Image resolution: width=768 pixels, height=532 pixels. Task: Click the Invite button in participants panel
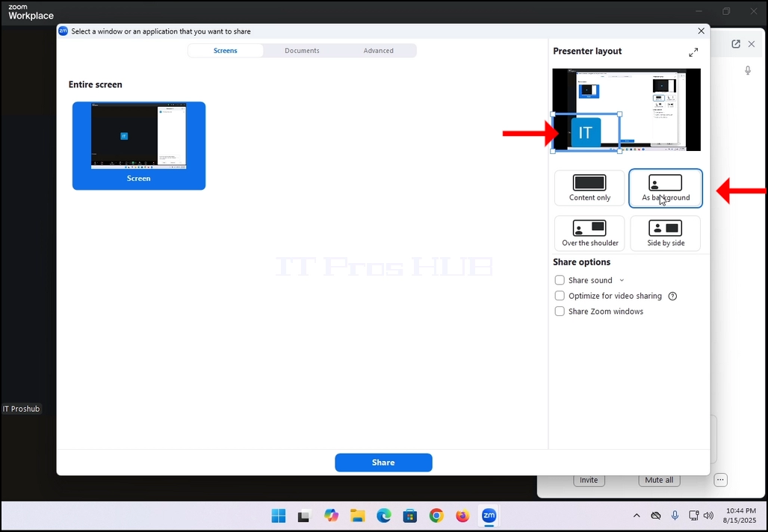click(x=589, y=480)
